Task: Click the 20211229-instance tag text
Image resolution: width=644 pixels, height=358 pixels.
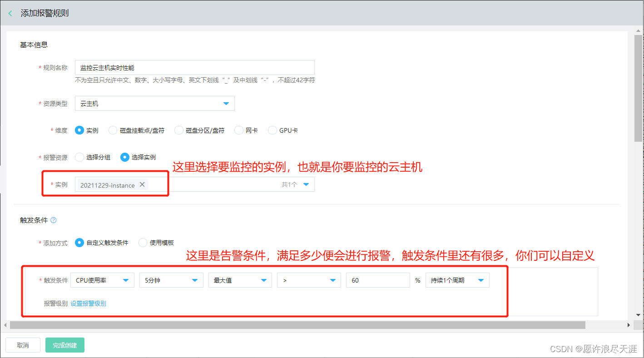Action: click(108, 185)
